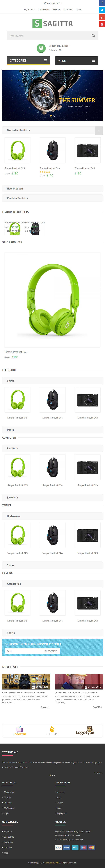Click the search magnifier icon
This screenshot has width=105, height=868.
tap(94, 35)
